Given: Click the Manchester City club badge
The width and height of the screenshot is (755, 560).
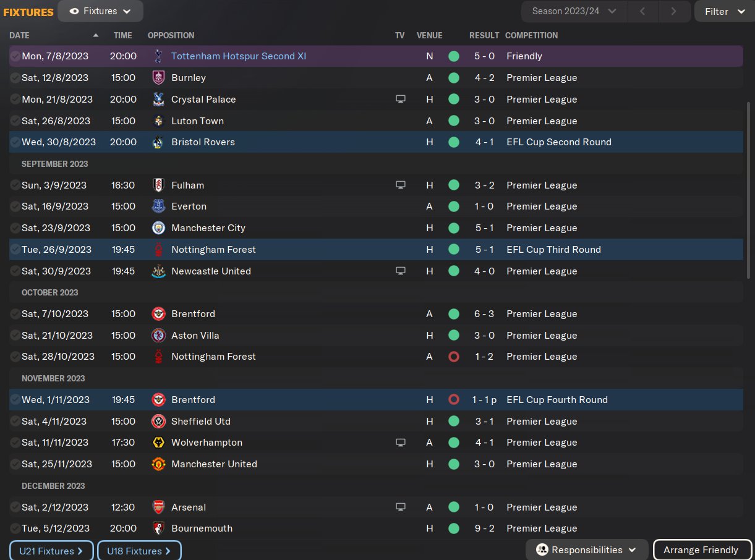Looking at the screenshot, I should 158,228.
